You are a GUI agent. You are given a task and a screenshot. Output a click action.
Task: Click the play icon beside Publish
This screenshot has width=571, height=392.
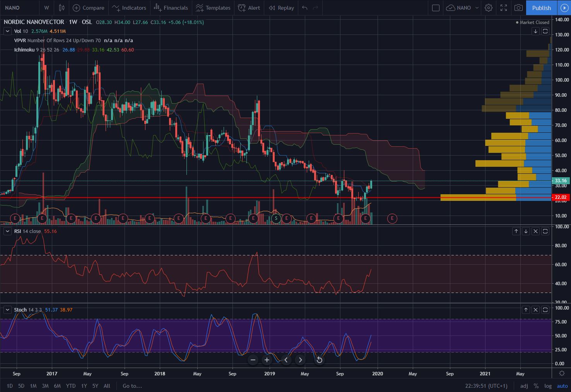[x=564, y=8]
